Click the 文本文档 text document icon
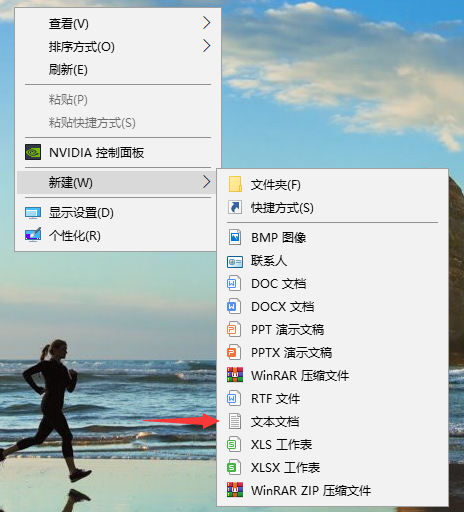 click(x=235, y=421)
